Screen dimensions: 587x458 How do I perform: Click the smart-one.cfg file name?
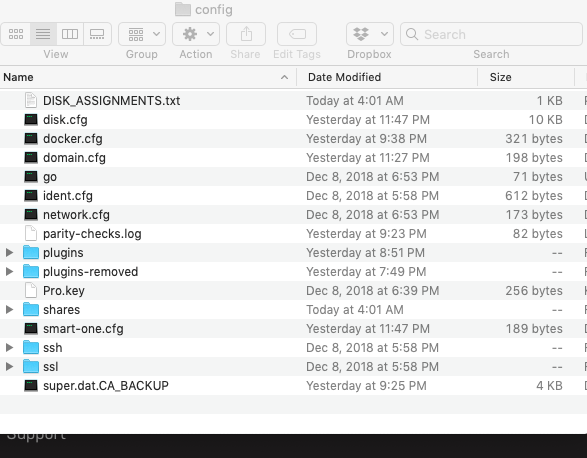pos(83,329)
